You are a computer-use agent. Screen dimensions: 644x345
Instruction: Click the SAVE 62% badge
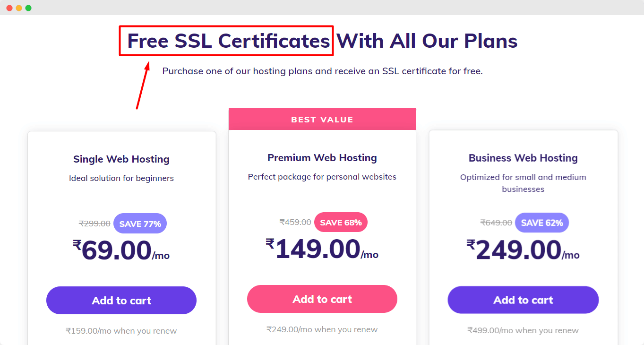(x=542, y=223)
